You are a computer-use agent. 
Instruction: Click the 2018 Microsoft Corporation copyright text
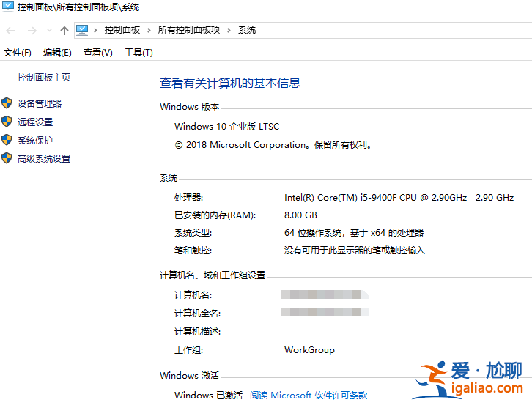pyautogui.click(x=274, y=145)
